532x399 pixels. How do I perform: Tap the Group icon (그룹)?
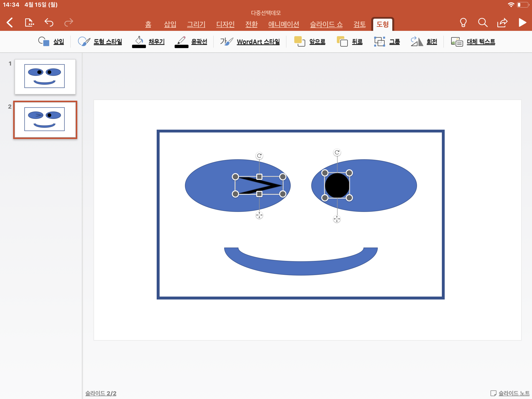(x=380, y=42)
